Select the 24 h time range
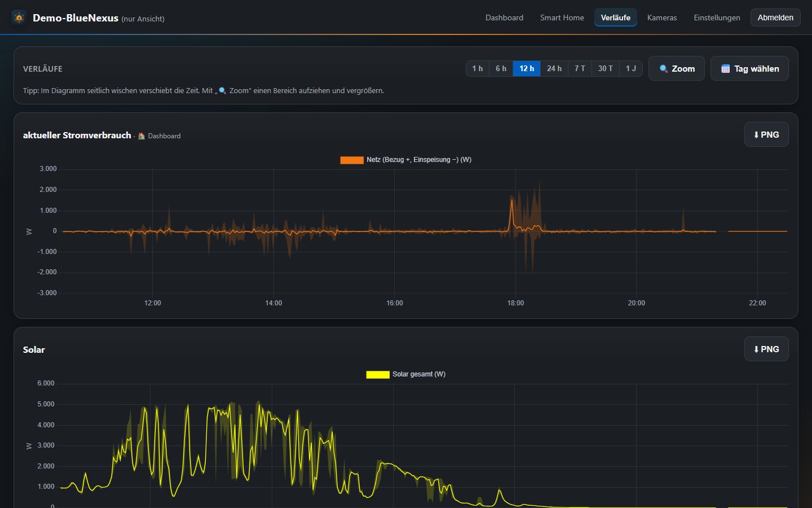 tap(554, 69)
